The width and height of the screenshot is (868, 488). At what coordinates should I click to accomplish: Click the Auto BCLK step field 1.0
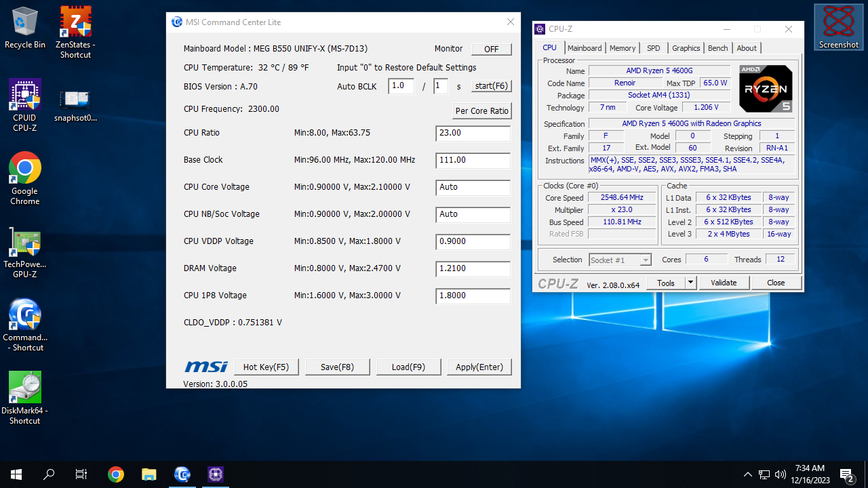[x=401, y=86]
